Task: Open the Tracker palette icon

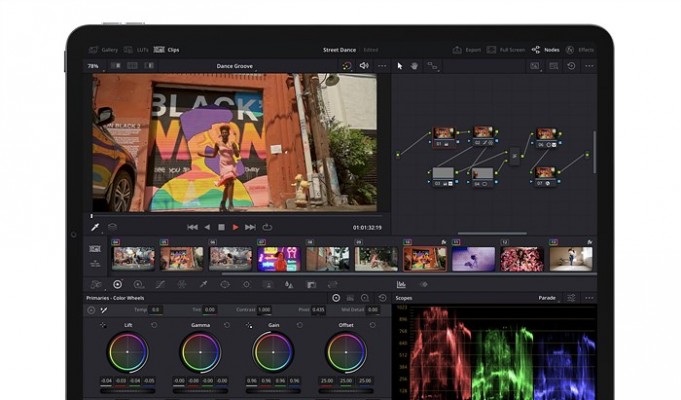Action: [246, 284]
